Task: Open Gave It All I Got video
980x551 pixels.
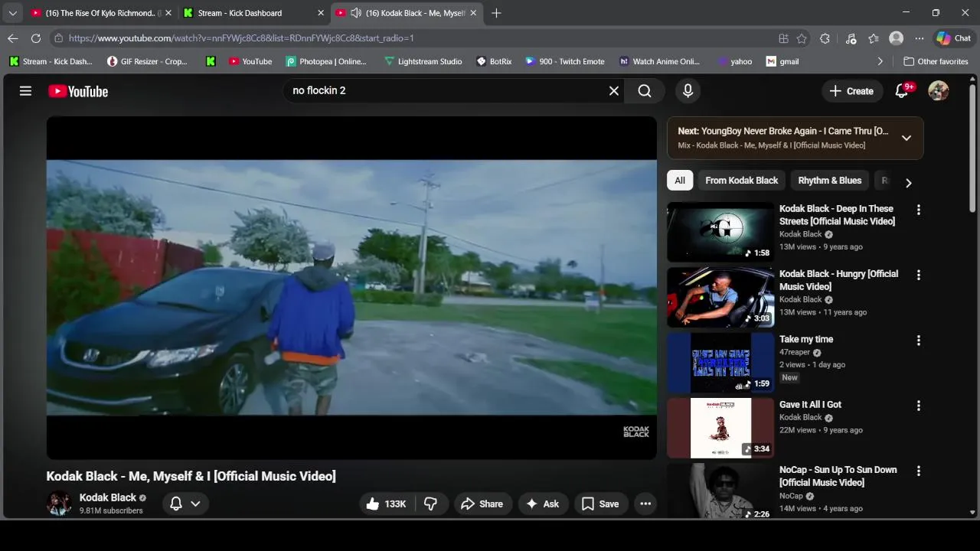Action: pyautogui.click(x=720, y=428)
